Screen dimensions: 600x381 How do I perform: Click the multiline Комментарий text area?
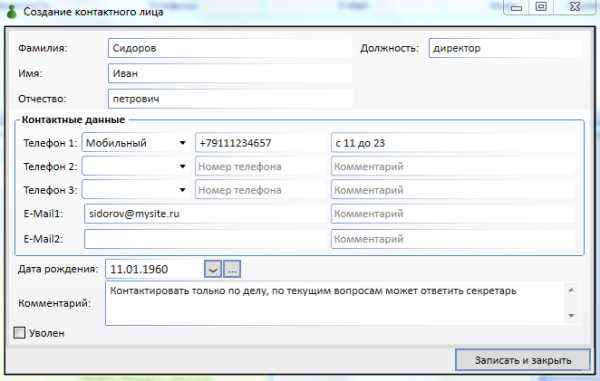pyautogui.click(x=335, y=303)
